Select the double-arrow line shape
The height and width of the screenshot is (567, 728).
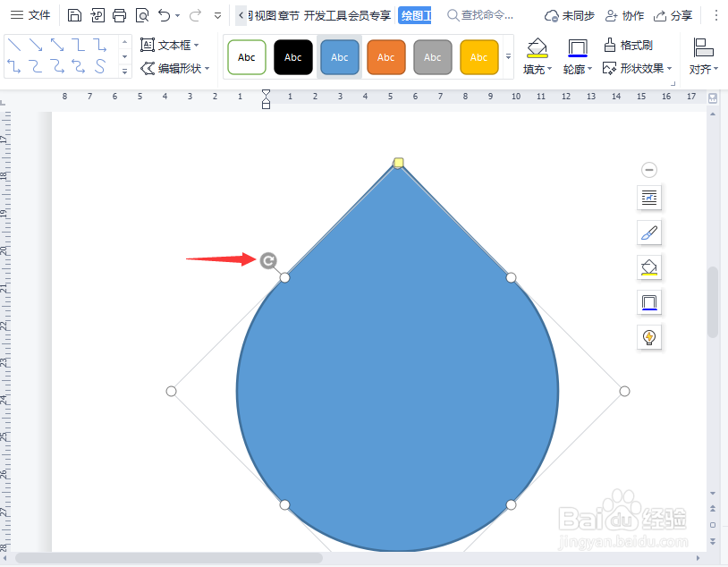click(x=57, y=45)
